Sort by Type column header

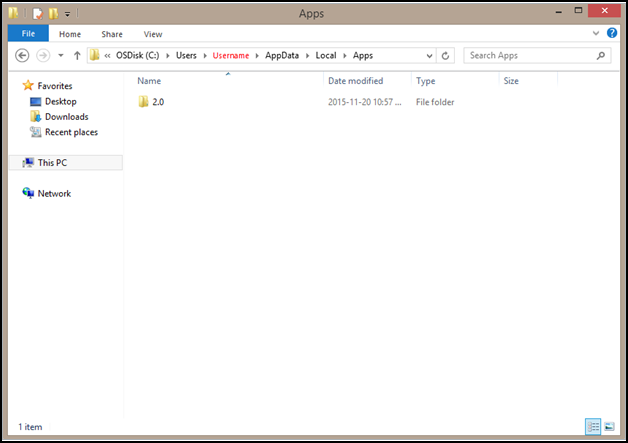[x=425, y=81]
